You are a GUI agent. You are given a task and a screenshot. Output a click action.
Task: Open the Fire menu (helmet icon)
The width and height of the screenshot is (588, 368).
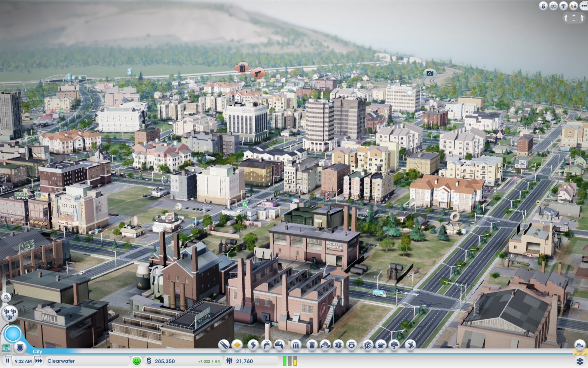point(325,345)
